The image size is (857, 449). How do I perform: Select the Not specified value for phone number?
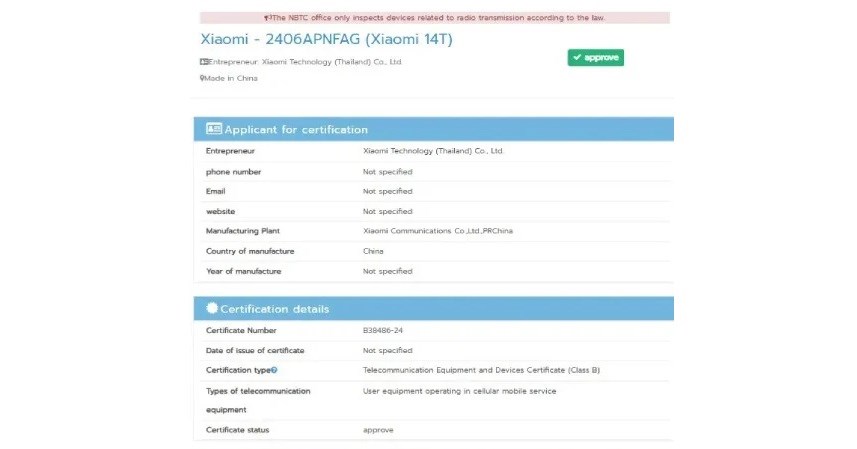pyautogui.click(x=388, y=172)
